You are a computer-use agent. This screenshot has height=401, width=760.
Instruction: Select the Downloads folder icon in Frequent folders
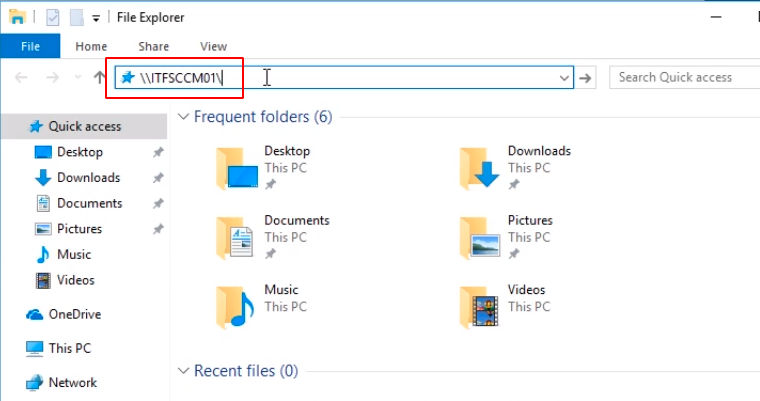(480, 169)
